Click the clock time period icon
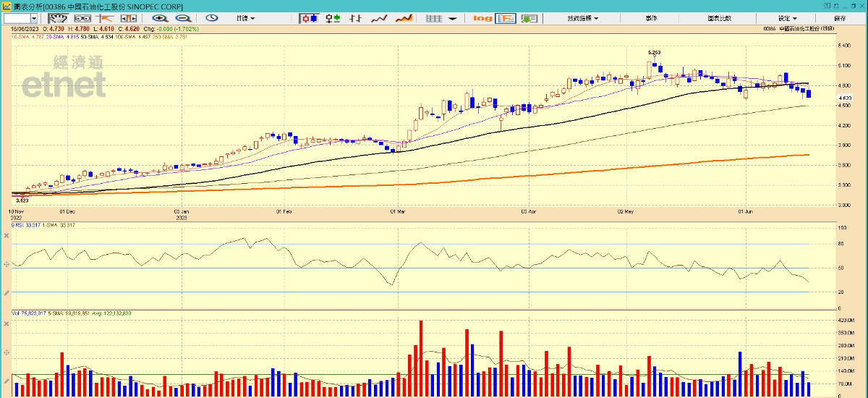Viewport: 868px width, 398px height. [212, 17]
